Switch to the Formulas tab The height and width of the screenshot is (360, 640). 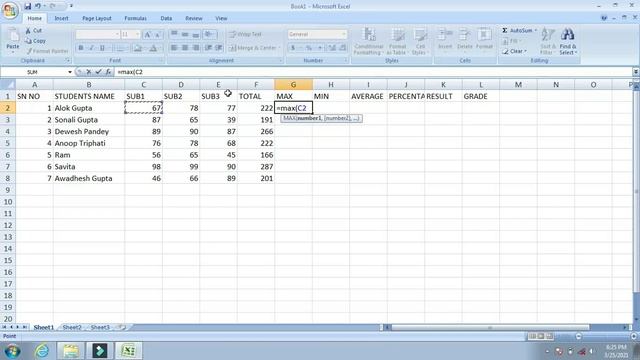coord(136,18)
